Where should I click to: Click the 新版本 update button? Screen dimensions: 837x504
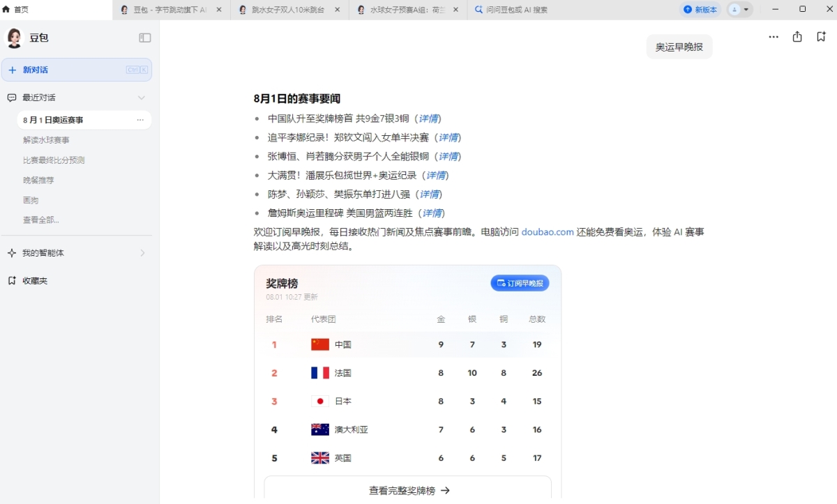(700, 10)
